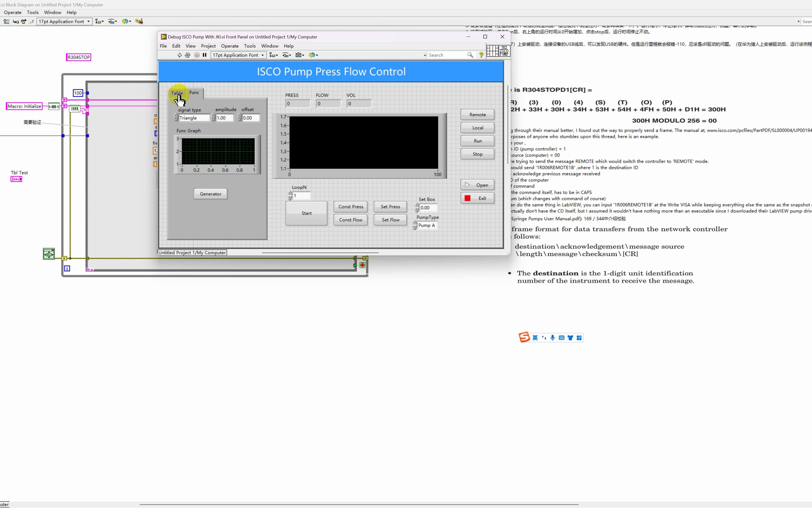Screen dimensions: 812x508
Task: Switch to the Func tab
Action: (x=194, y=92)
